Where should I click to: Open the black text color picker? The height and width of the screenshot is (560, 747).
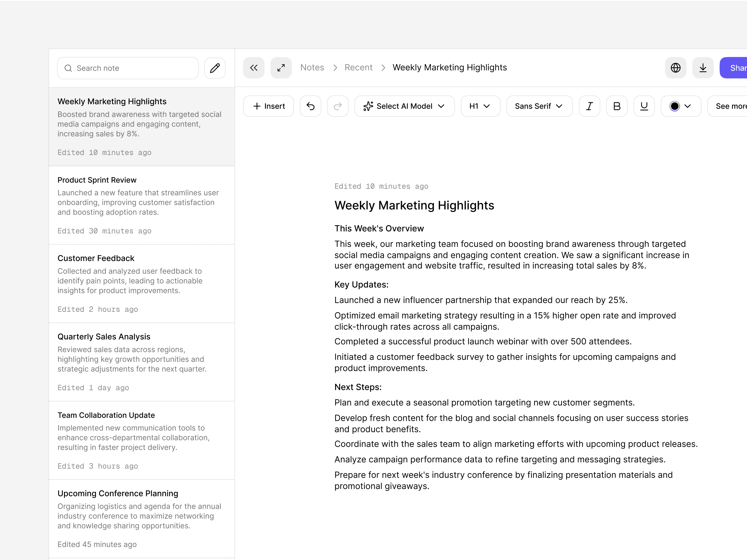[x=681, y=106]
